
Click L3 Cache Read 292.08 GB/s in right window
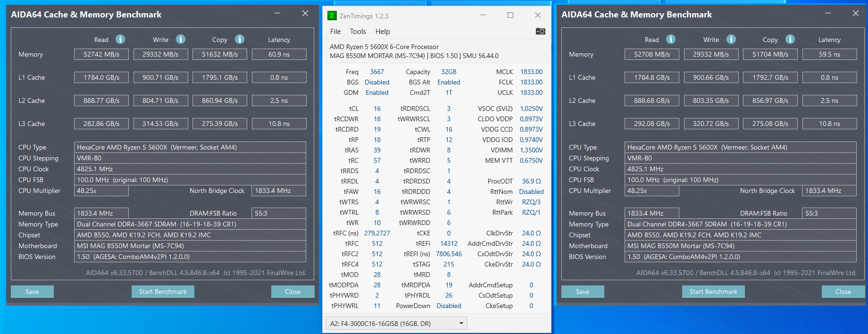click(x=652, y=124)
